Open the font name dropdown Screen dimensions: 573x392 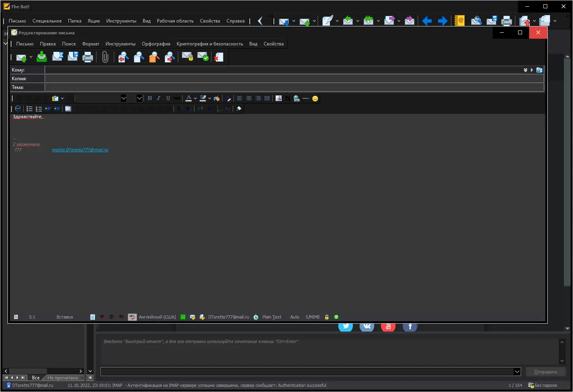click(x=123, y=98)
